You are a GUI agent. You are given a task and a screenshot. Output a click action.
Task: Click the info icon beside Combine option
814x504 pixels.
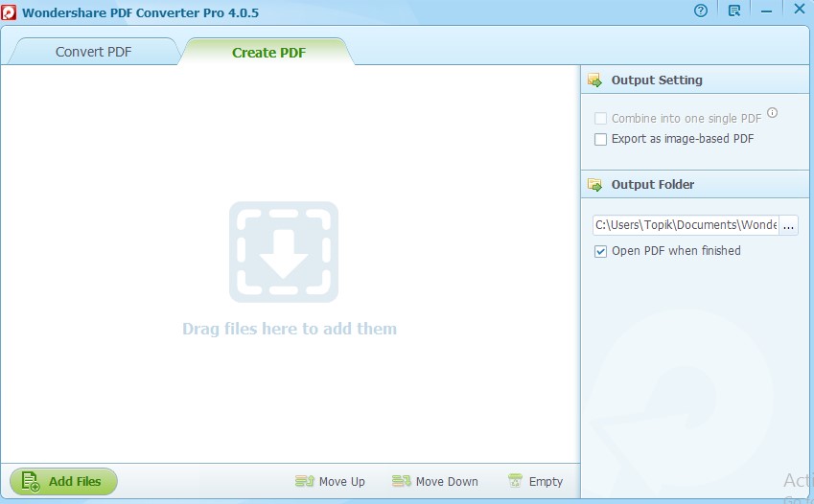[773, 113]
